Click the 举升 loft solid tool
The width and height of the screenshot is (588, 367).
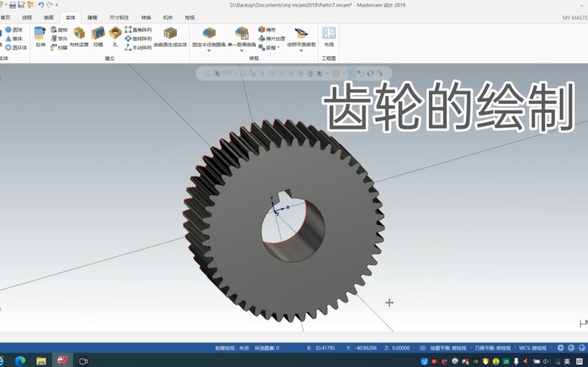pos(59,38)
